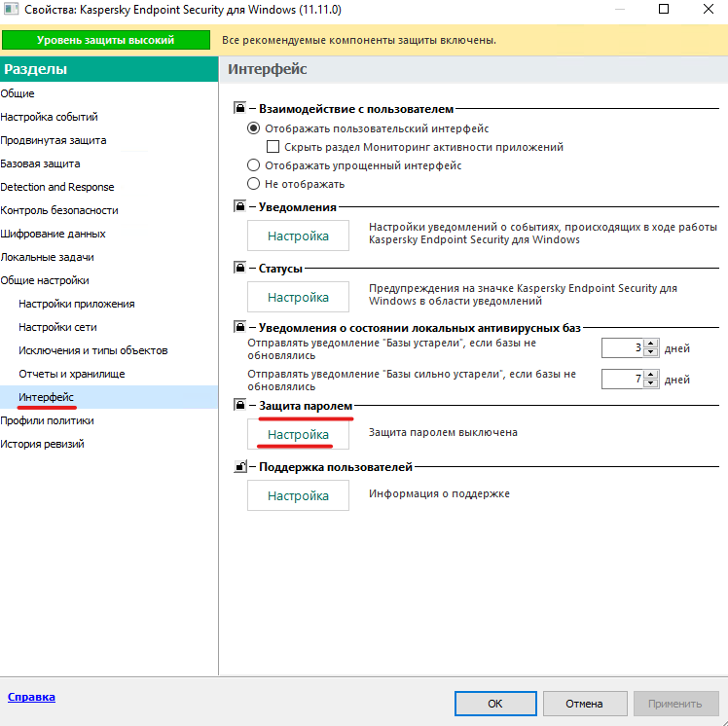Increase days for Базы устарели notification
The image size is (728, 726).
(651, 344)
